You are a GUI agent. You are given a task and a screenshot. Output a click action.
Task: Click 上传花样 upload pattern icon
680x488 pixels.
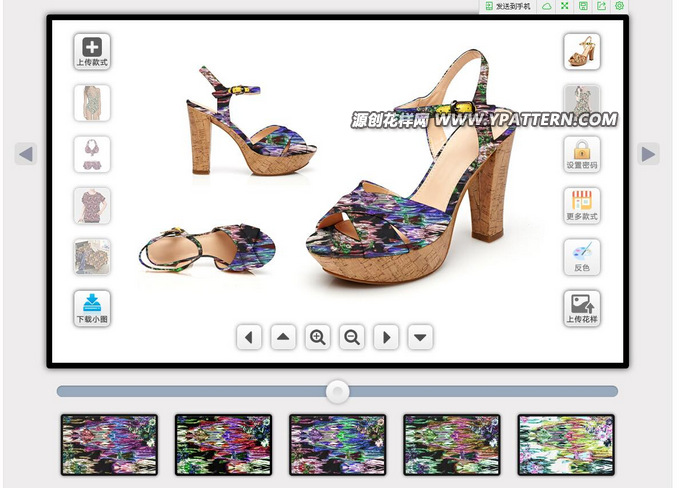tap(582, 308)
